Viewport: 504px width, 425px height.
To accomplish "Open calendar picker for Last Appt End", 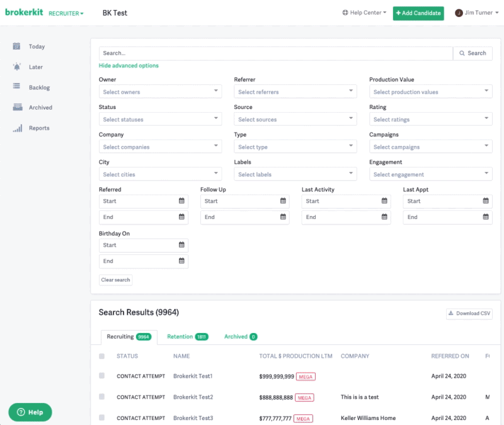I will [486, 217].
